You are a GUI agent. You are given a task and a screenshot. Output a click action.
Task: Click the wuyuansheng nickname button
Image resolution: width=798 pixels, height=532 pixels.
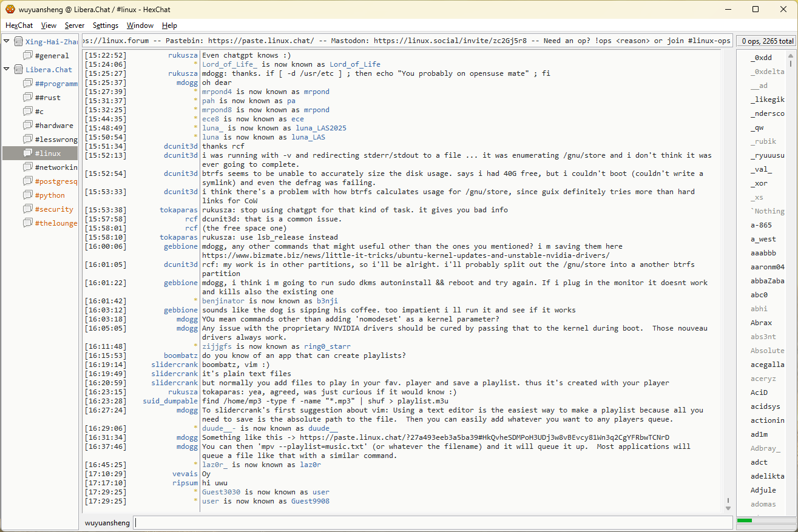(107, 523)
